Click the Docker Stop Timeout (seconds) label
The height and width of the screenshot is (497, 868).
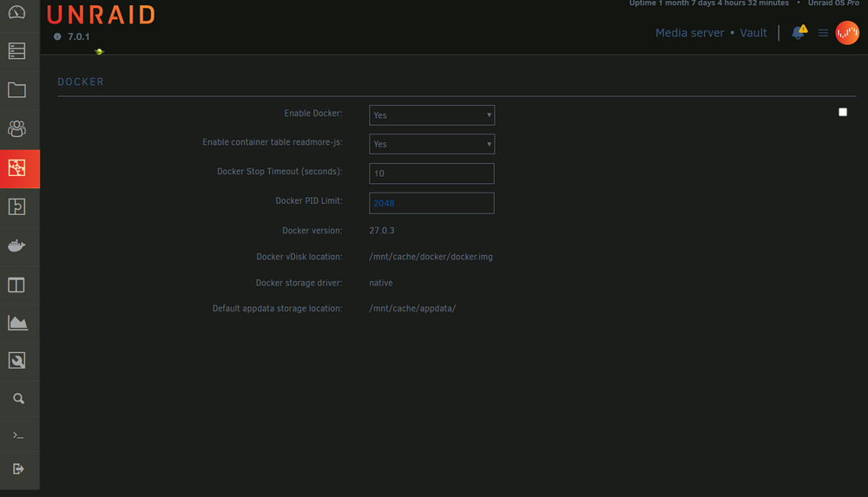(x=279, y=171)
